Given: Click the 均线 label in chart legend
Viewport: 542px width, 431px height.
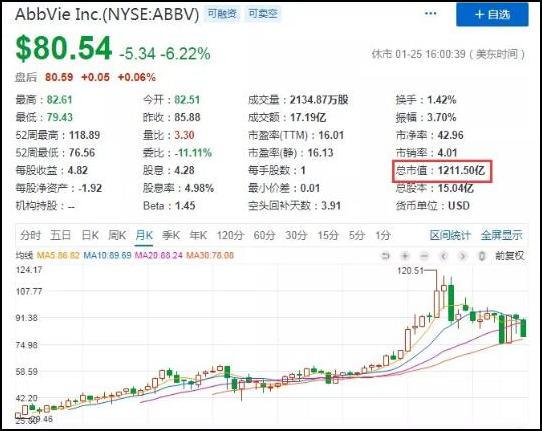Looking at the screenshot, I should coord(24,255).
